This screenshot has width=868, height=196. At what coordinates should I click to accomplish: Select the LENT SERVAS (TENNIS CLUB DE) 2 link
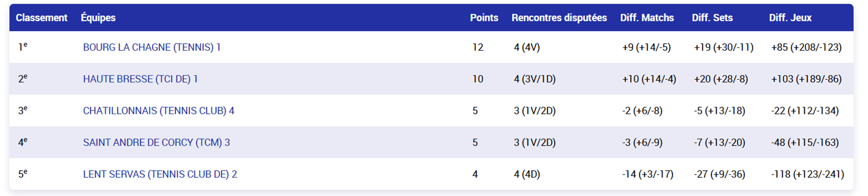point(160,174)
